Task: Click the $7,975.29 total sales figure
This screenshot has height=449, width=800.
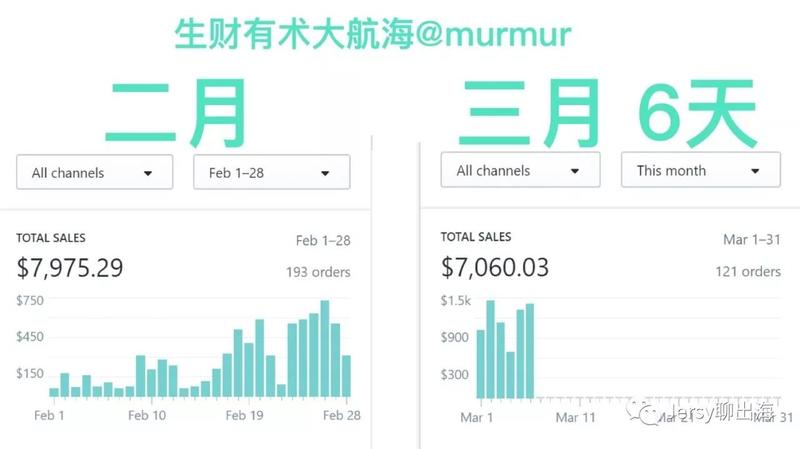Action: (x=69, y=268)
